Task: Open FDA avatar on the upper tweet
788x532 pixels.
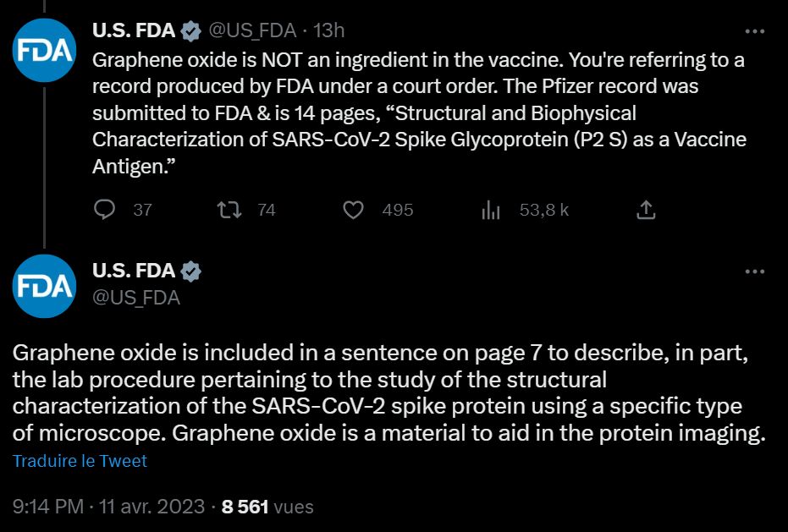Action: click(x=46, y=50)
